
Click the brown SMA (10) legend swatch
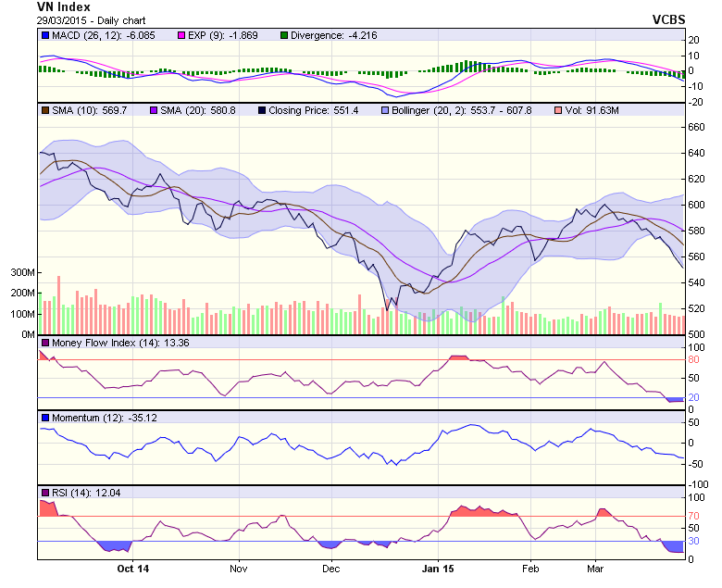pos(45,110)
